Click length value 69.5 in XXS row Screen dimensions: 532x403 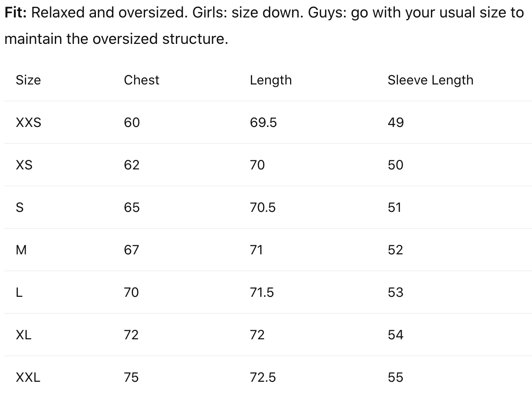[263, 123]
